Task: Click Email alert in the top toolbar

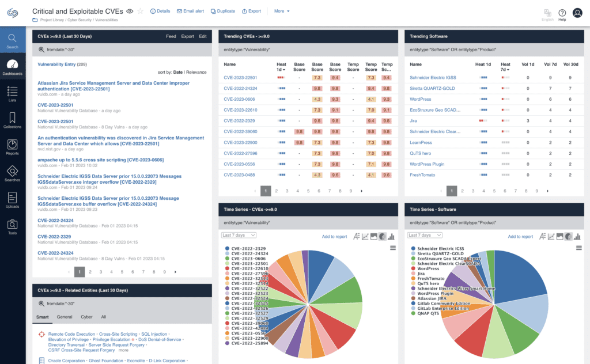Action: click(x=190, y=12)
